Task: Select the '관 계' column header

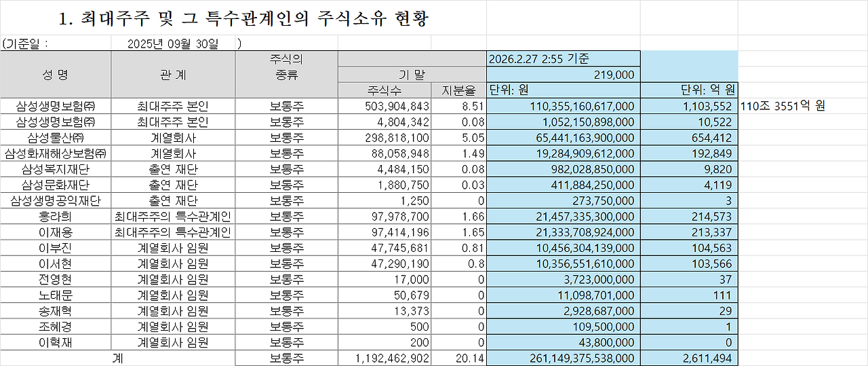Action: tap(173, 75)
